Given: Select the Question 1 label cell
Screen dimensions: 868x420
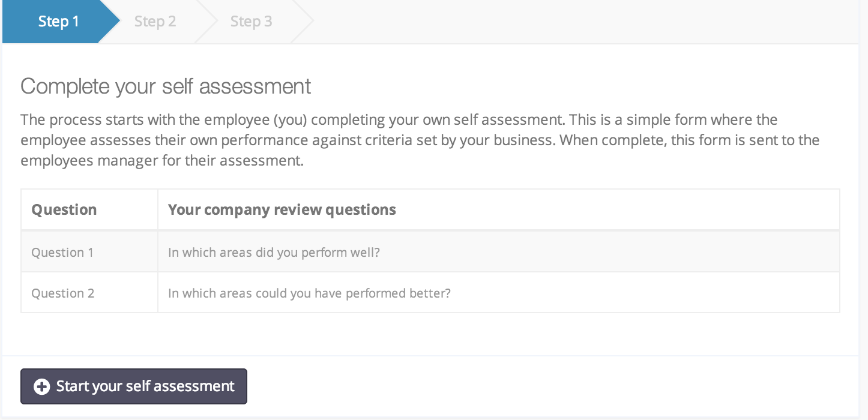Looking at the screenshot, I should (x=62, y=252).
